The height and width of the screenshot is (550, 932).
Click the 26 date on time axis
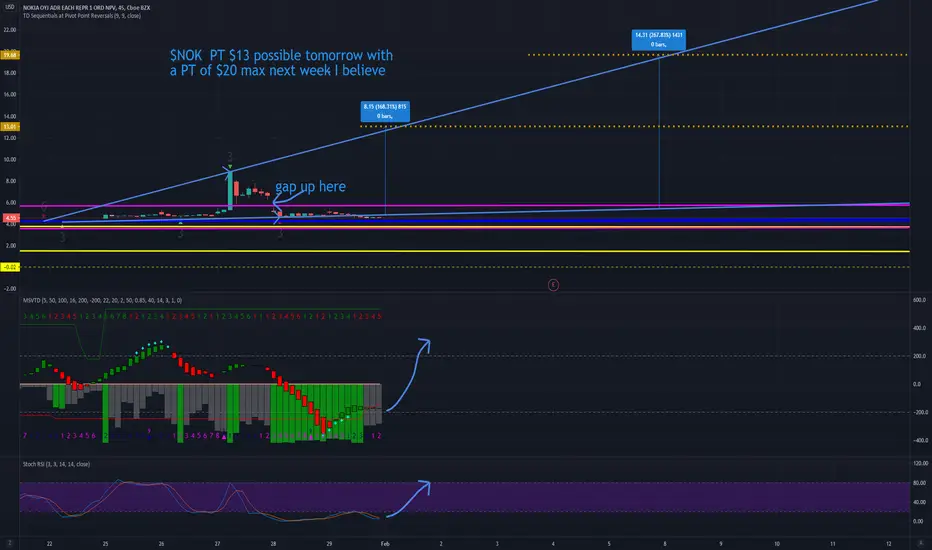[161, 543]
